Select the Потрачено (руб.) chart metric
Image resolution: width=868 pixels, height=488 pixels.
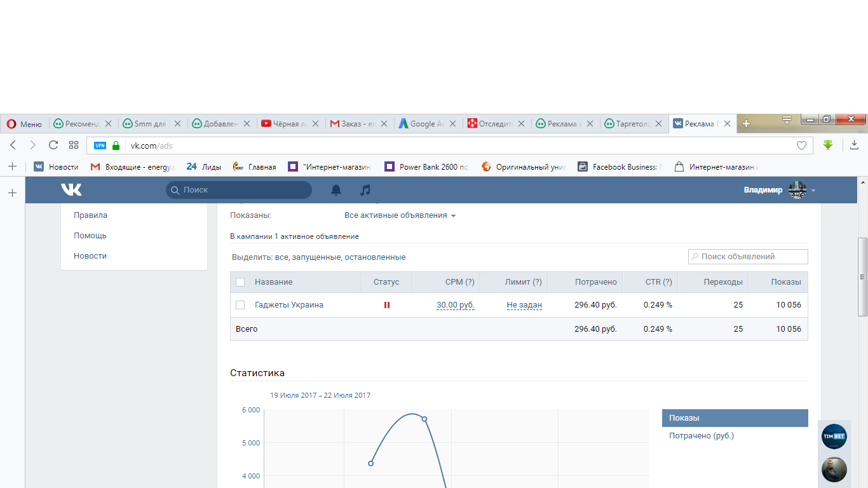[x=702, y=436]
